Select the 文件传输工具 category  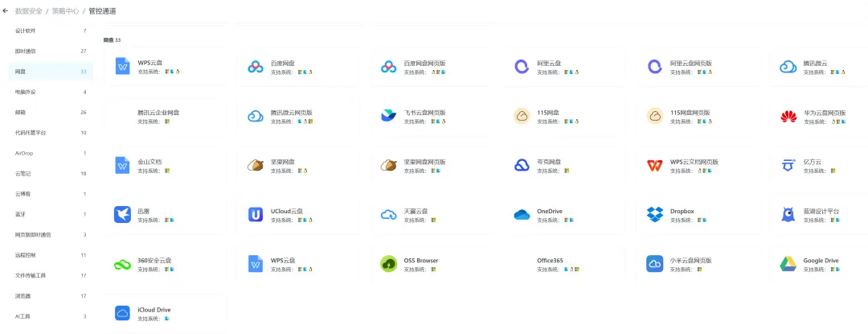pos(51,275)
